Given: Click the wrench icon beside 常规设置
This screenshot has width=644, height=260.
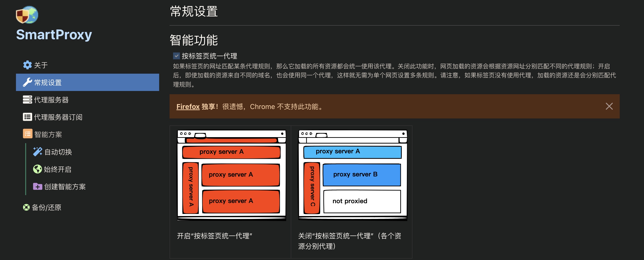Looking at the screenshot, I should pos(28,82).
